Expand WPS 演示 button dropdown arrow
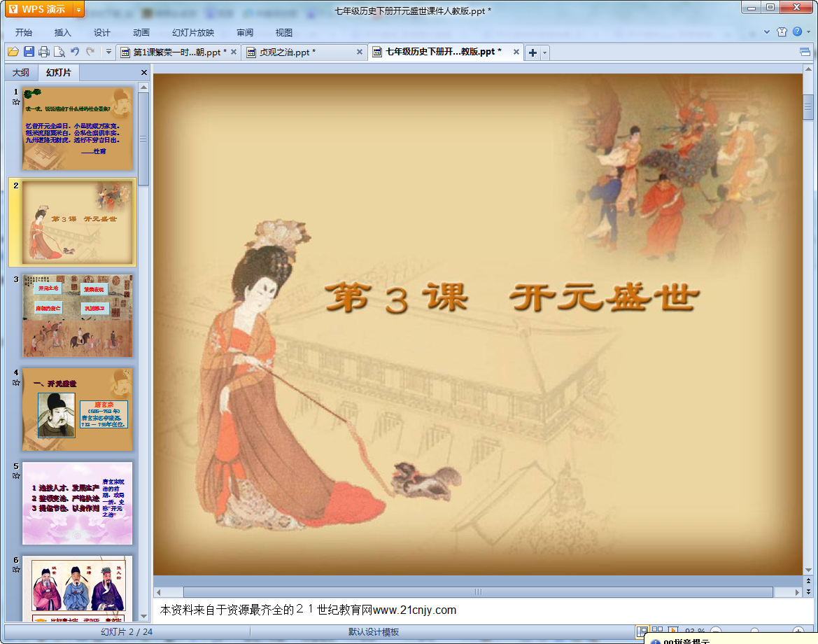Viewport: 818px width, 644px height. pyautogui.click(x=79, y=9)
